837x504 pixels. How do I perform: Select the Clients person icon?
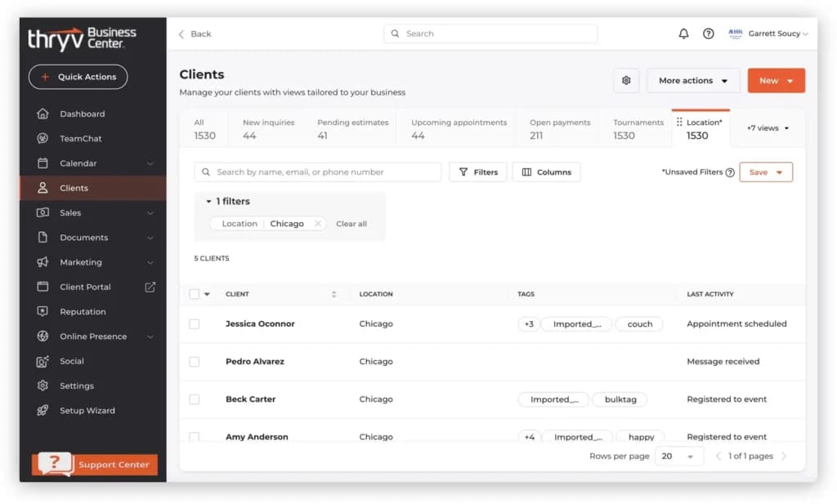pyautogui.click(x=43, y=188)
